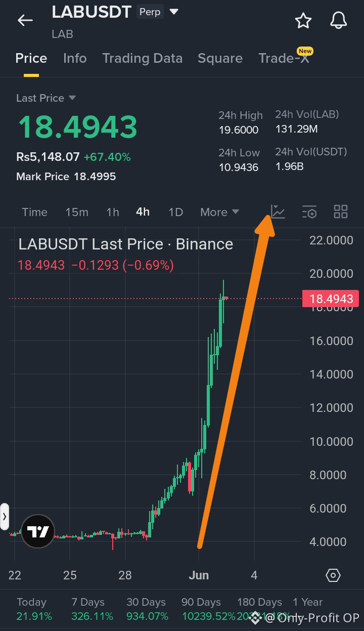Switch to the Info tab
The width and height of the screenshot is (364, 631).
[x=75, y=58]
